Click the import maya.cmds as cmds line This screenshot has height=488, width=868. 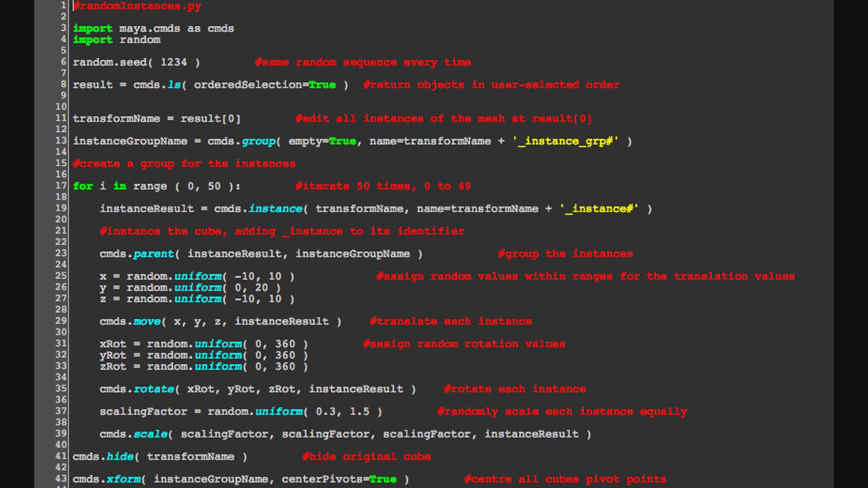tap(154, 28)
